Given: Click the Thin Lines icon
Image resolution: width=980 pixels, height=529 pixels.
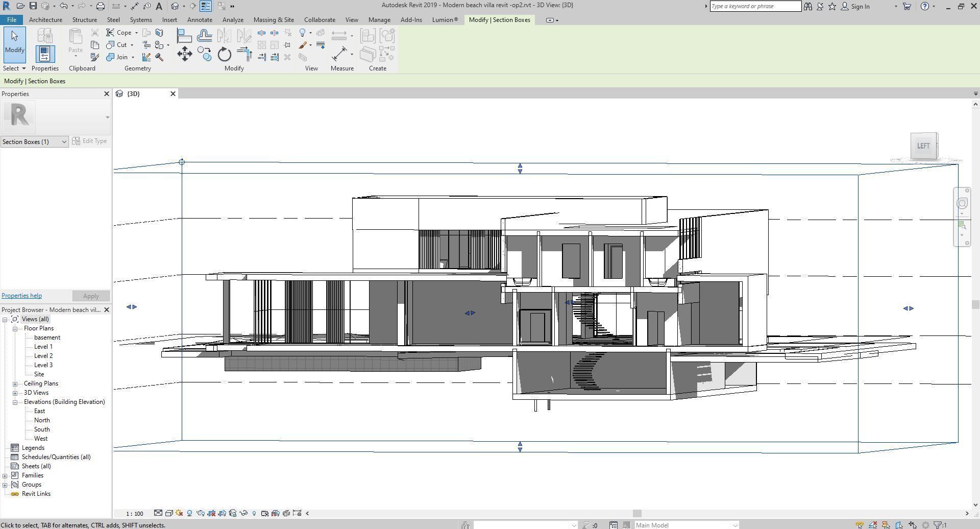Looking at the screenshot, I should pyautogui.click(x=206, y=6).
